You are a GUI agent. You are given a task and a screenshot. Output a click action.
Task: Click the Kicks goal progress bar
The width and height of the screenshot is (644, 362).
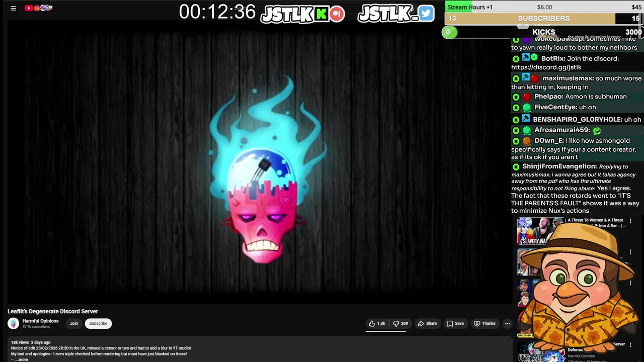pos(543,32)
